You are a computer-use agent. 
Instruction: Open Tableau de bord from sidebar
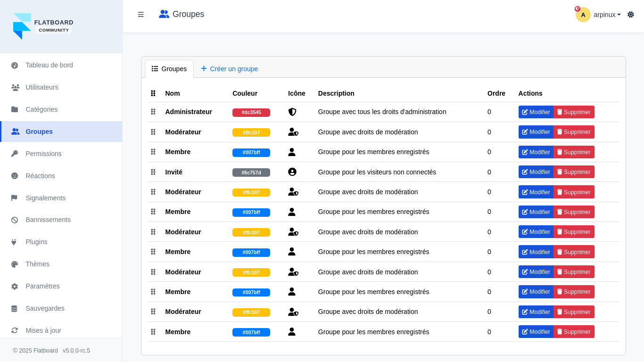coord(49,65)
